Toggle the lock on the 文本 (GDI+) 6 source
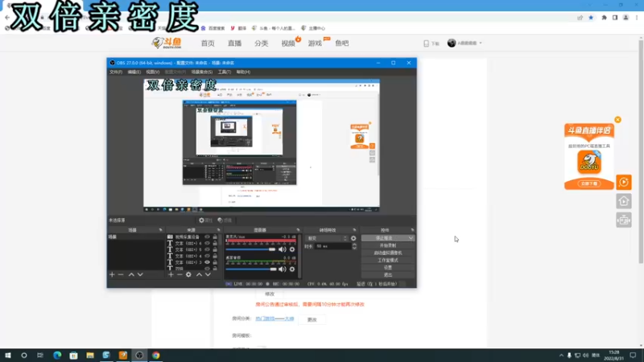Image resolution: width=644 pixels, height=362 pixels. 215,244
